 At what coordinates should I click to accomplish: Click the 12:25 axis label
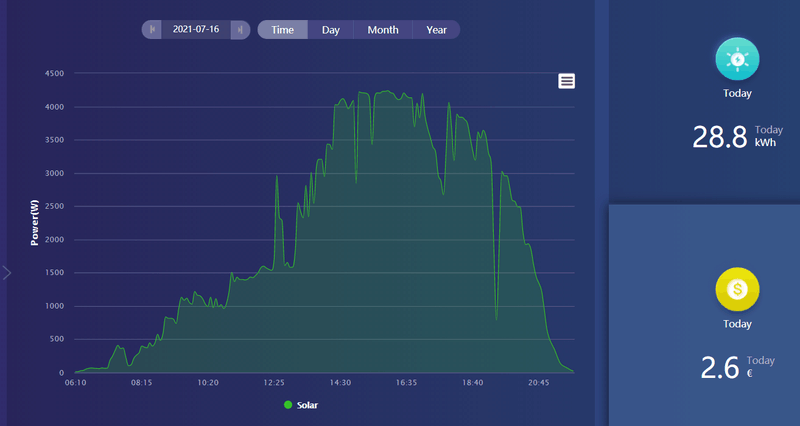274,383
